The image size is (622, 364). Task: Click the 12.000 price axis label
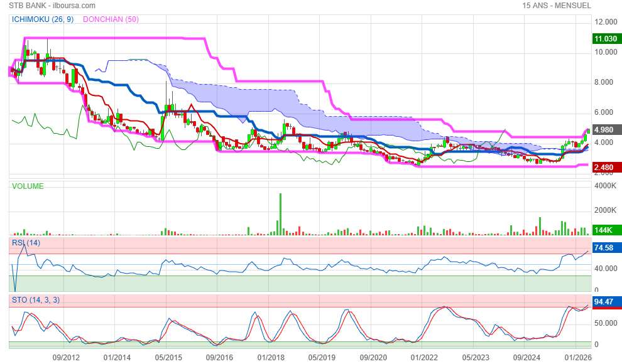(x=606, y=22)
